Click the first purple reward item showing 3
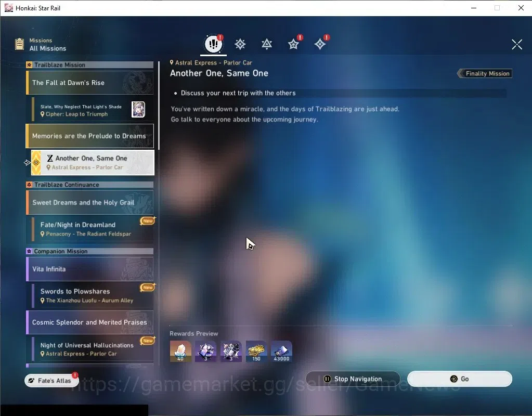 click(205, 351)
